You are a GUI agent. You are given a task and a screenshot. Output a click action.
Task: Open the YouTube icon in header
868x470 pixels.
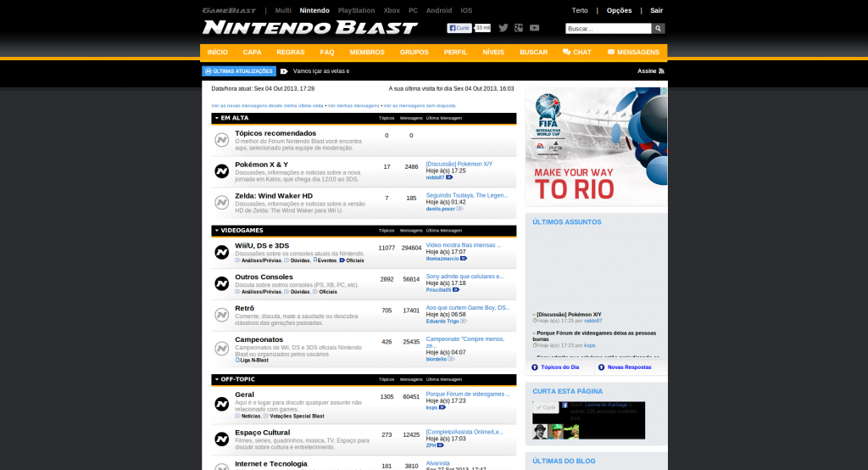(534, 28)
